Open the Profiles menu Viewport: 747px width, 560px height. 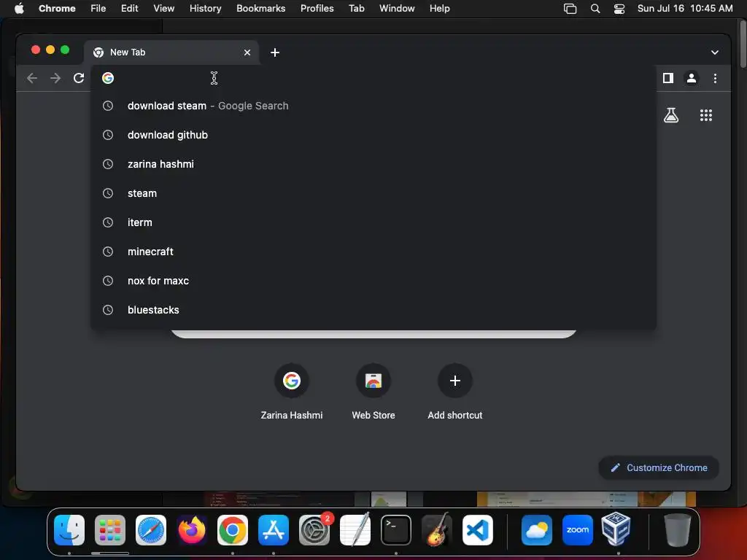click(317, 8)
